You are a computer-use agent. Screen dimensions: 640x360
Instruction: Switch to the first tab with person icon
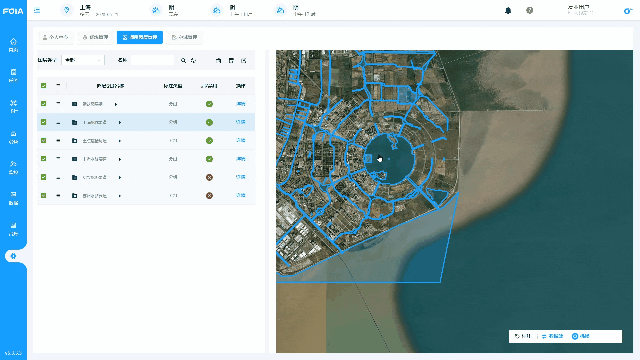pyautogui.click(x=56, y=37)
